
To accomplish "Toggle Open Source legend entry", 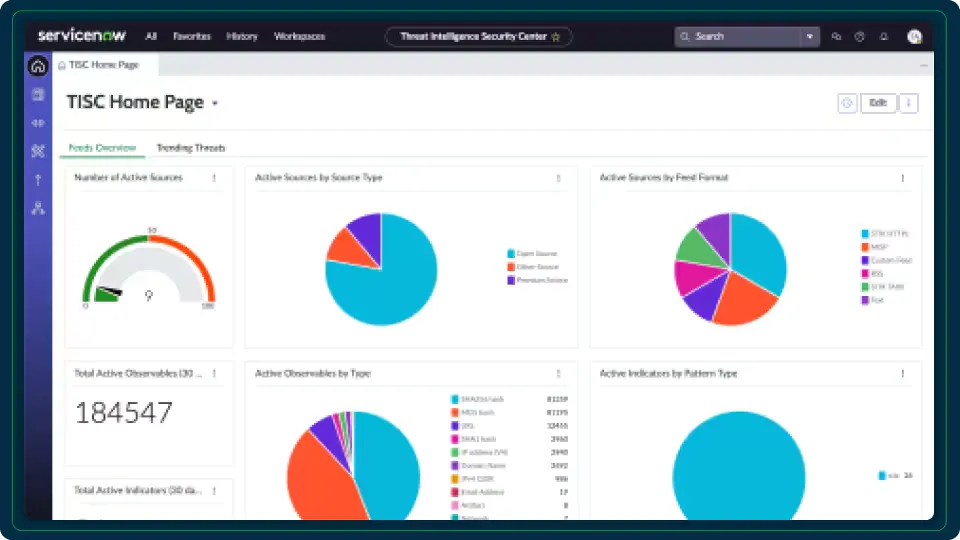I will [532, 253].
